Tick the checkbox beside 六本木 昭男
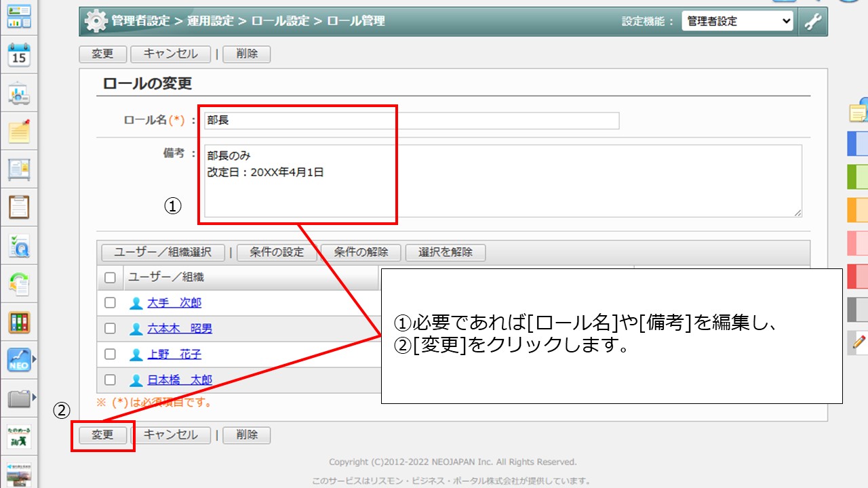 coord(110,329)
